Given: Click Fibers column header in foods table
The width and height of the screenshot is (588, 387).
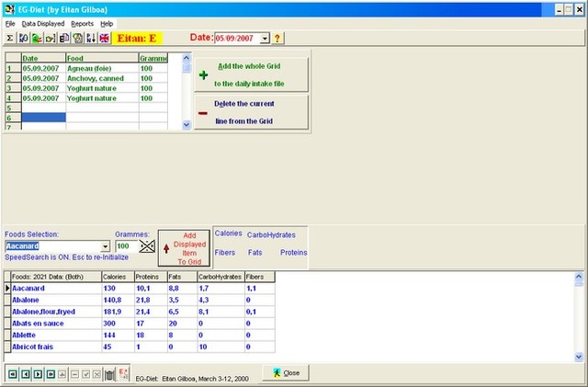Looking at the screenshot, I should (x=259, y=277).
